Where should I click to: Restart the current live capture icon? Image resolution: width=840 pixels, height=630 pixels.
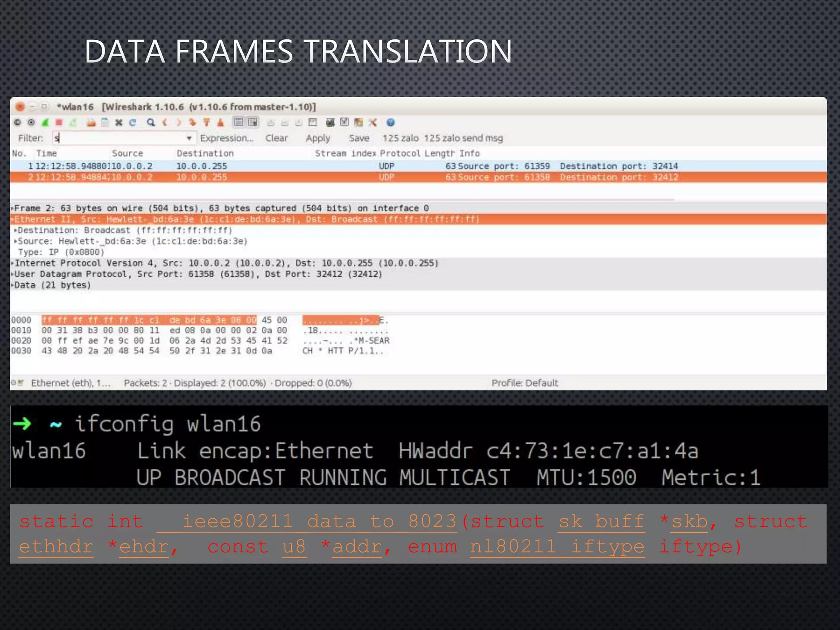coord(73,122)
